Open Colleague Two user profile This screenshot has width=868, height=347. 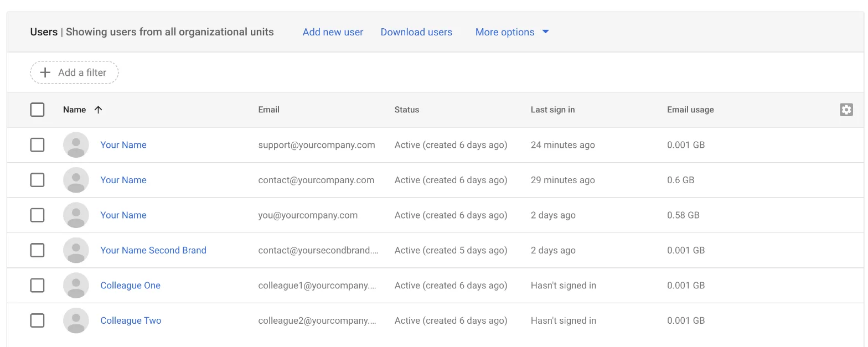point(131,320)
